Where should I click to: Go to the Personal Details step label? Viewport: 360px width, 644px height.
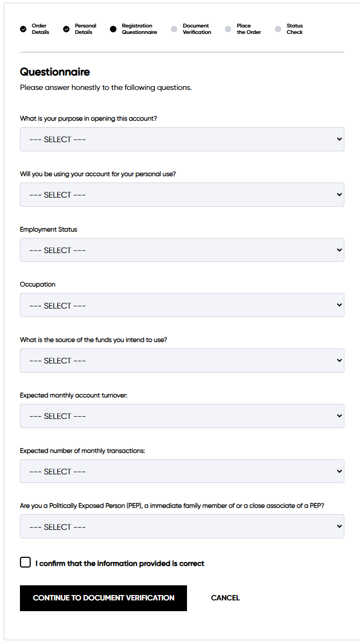85,29
